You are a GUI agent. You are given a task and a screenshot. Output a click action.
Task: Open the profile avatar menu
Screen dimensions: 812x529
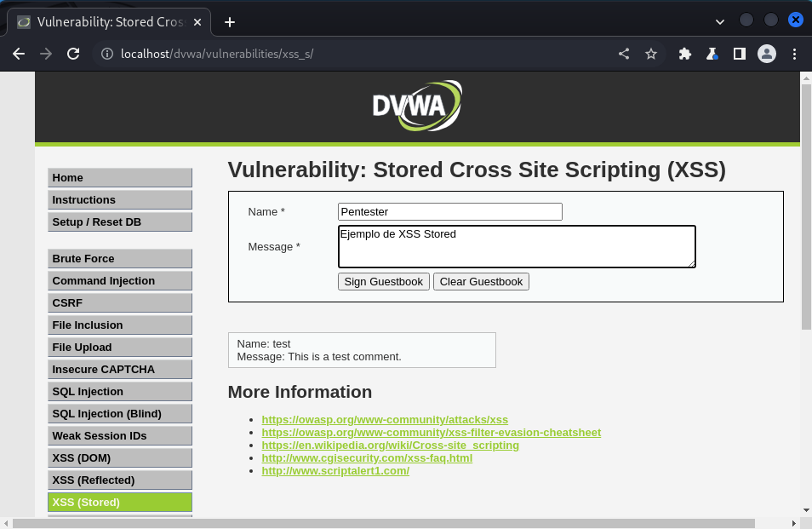pyautogui.click(x=767, y=54)
